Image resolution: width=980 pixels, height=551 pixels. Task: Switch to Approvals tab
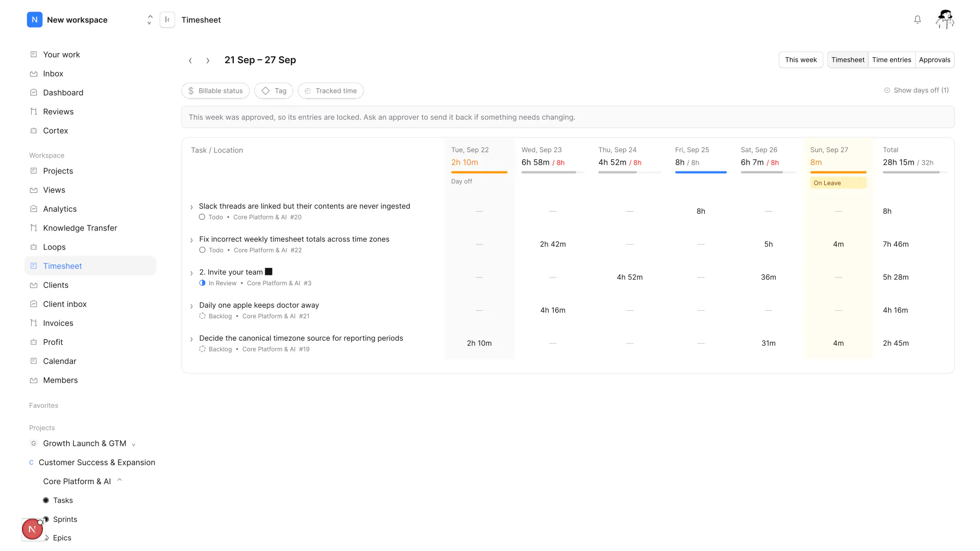[935, 60]
